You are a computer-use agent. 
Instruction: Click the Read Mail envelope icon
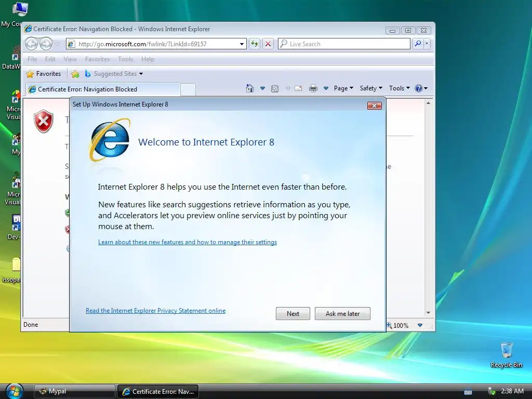298,88
